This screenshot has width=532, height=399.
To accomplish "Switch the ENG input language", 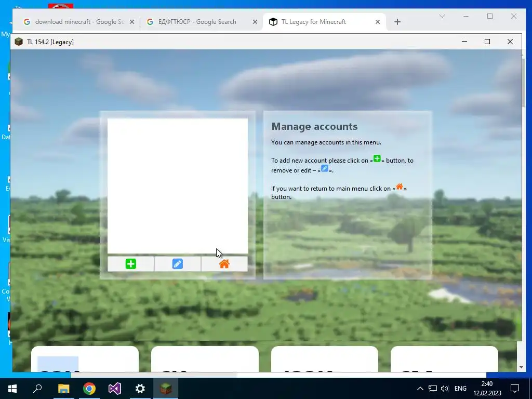I will pos(460,389).
